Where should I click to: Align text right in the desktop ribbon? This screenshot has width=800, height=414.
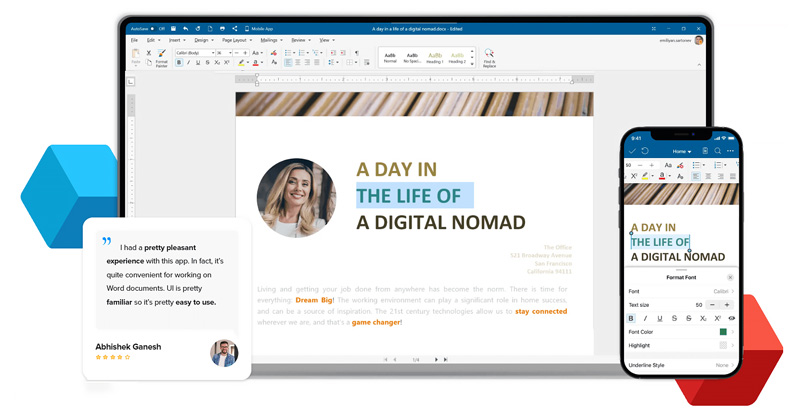[x=307, y=62]
